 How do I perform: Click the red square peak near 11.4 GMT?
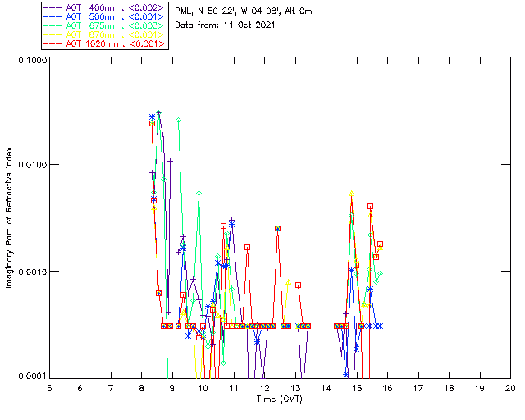(x=247, y=248)
